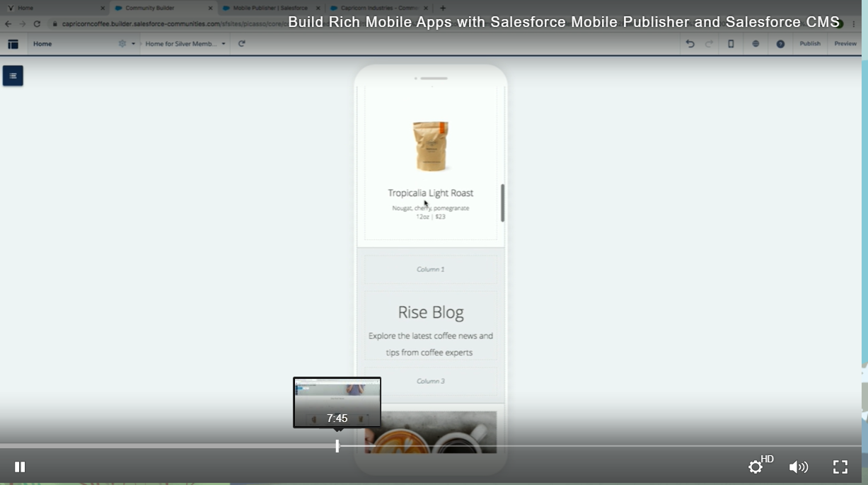Select the '12oz | $23' price text
The width and height of the screenshot is (868, 485).
pos(431,217)
